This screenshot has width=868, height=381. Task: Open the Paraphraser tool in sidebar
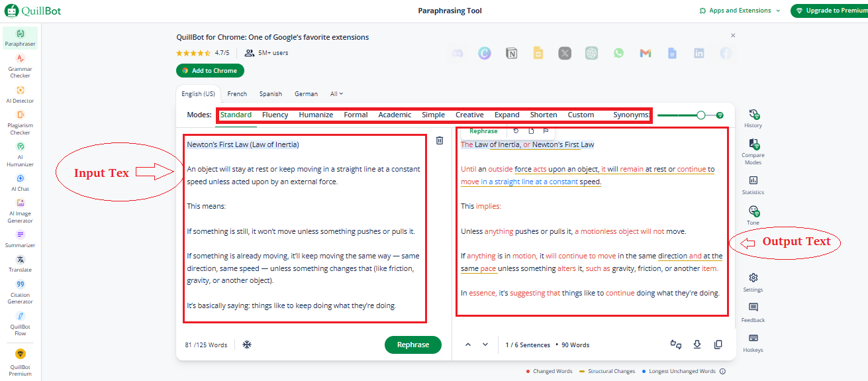point(20,38)
